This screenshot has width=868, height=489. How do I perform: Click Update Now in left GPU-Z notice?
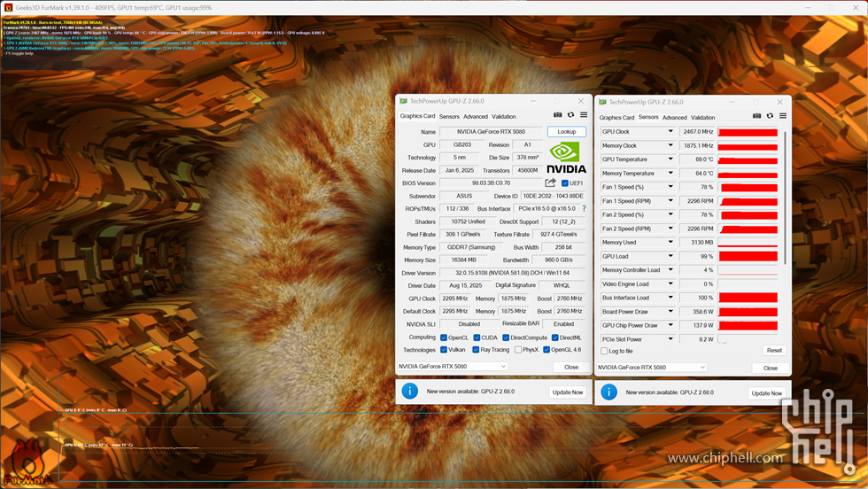[568, 392]
